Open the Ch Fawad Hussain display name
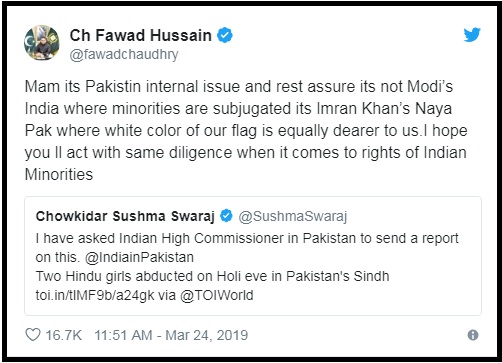This screenshot has width=502, height=363. click(x=140, y=35)
